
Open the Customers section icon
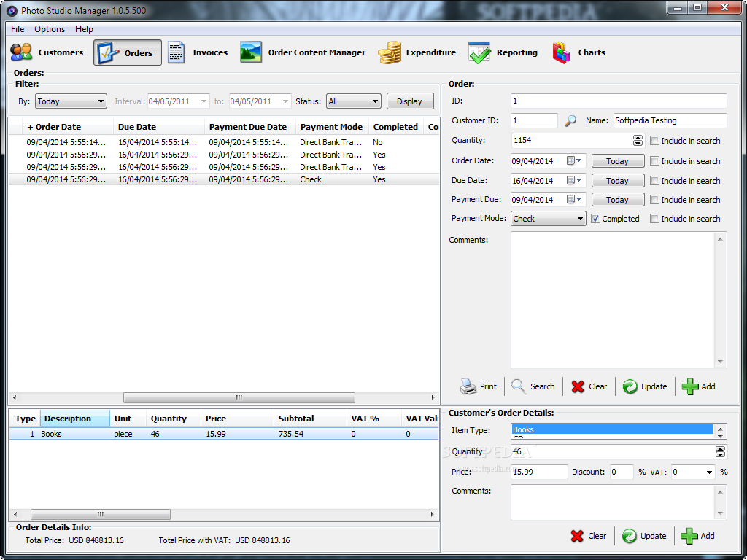click(21, 52)
